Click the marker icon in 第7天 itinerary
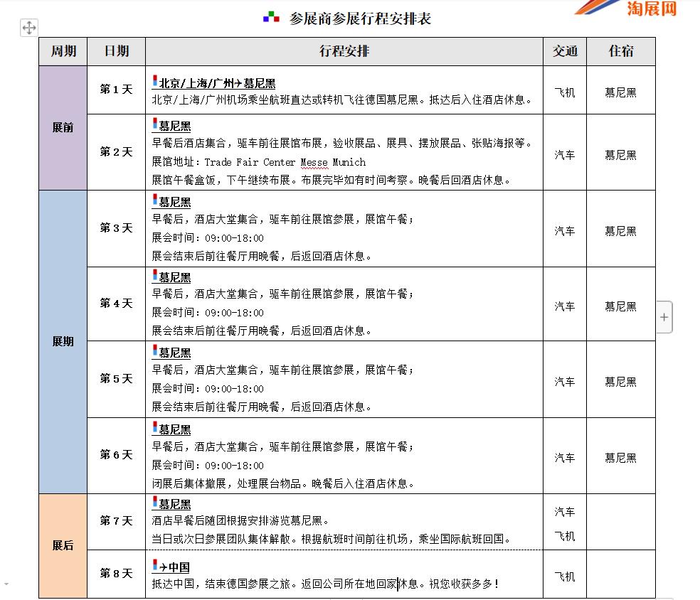The height and width of the screenshot is (600, 700). point(154,503)
